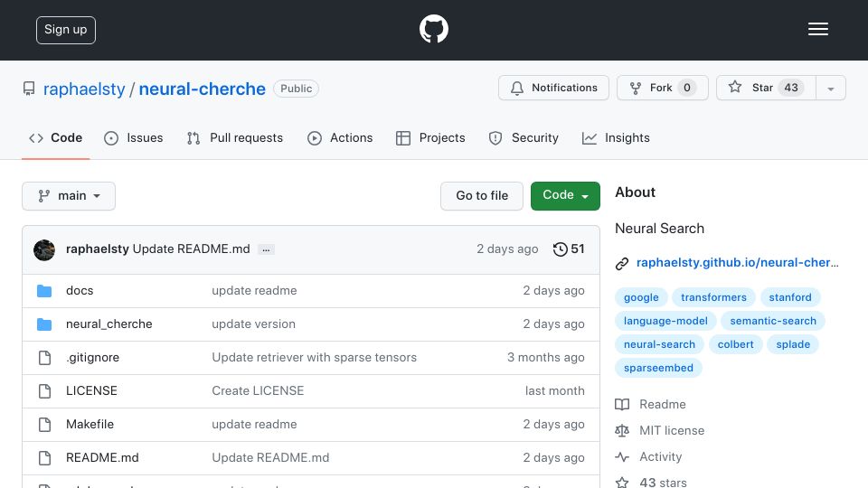Open the 43 stars link
868x488 pixels.
pyautogui.click(x=663, y=483)
